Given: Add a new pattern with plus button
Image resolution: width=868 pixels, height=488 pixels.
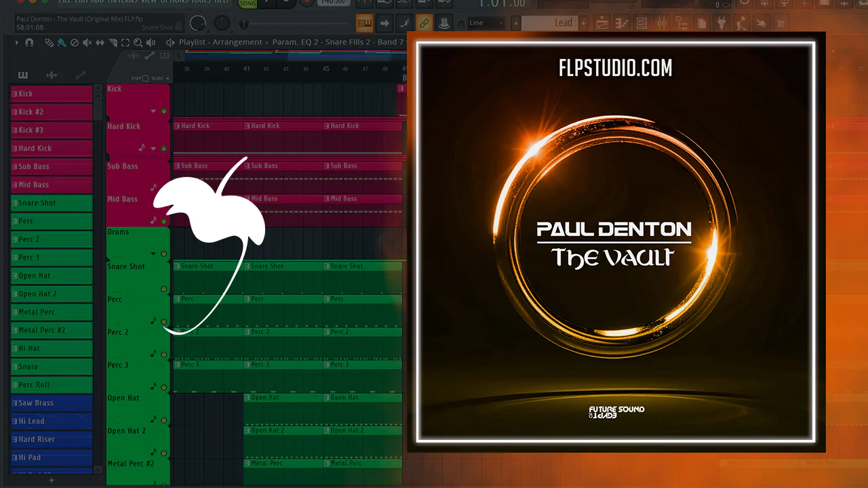Looking at the screenshot, I should (583, 23).
